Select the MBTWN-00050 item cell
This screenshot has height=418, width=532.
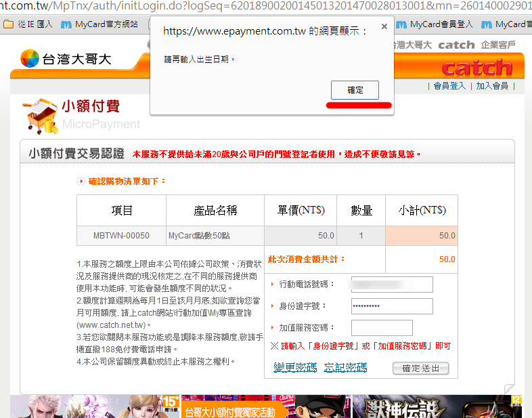[121, 236]
